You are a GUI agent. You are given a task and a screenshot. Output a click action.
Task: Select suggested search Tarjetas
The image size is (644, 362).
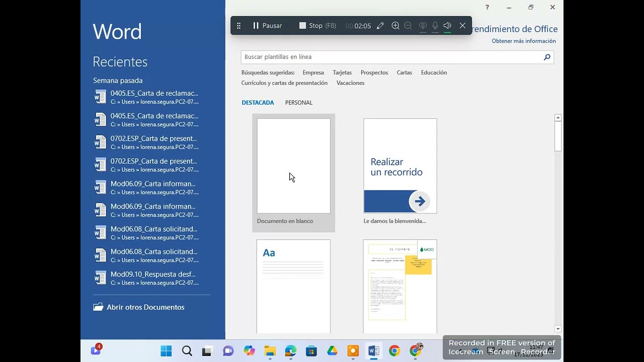pyautogui.click(x=342, y=72)
